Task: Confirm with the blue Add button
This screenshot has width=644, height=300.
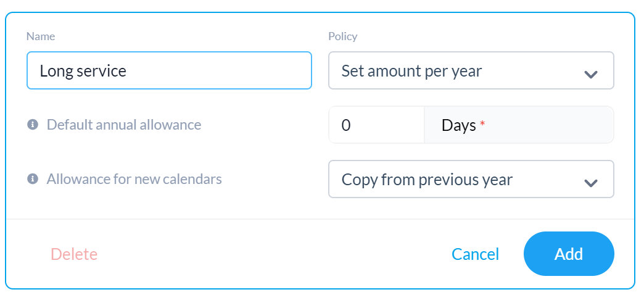Action: pyautogui.click(x=569, y=254)
